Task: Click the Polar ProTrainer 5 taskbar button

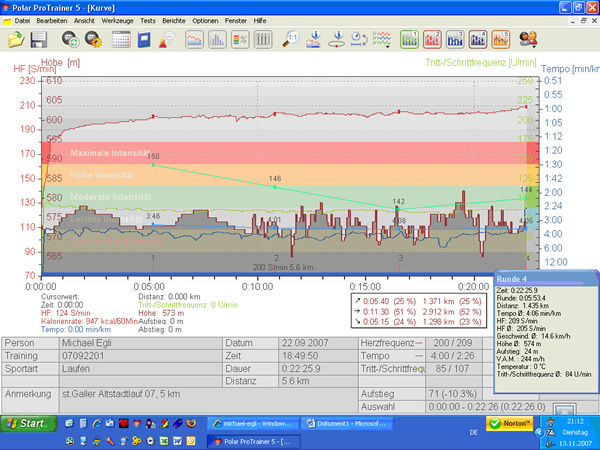Action: pyautogui.click(x=253, y=441)
